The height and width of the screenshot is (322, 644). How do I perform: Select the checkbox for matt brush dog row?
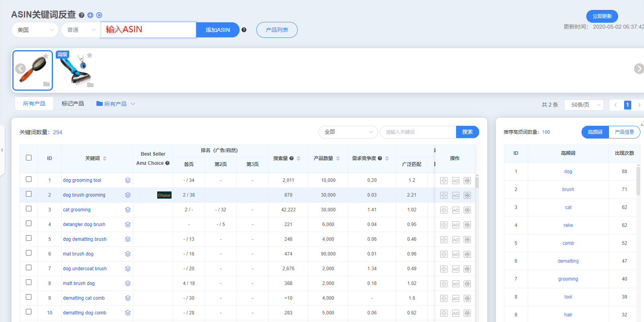coord(29,283)
